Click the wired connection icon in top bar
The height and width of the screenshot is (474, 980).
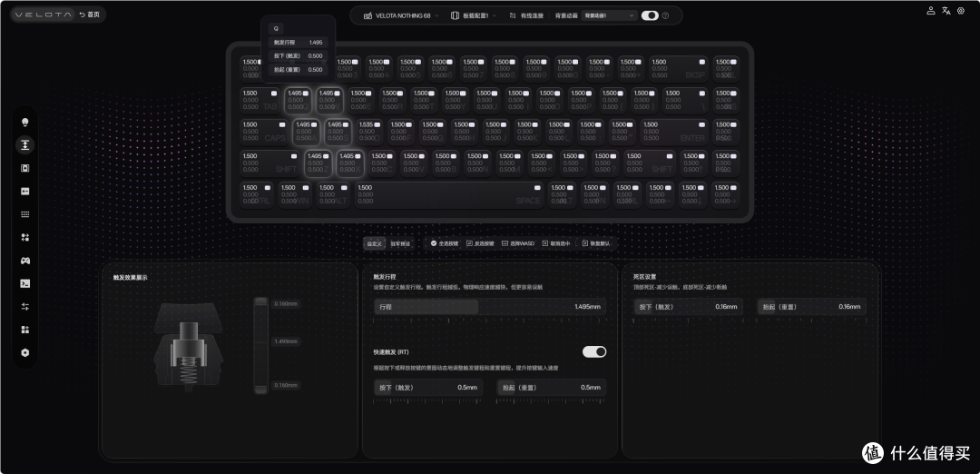click(513, 15)
